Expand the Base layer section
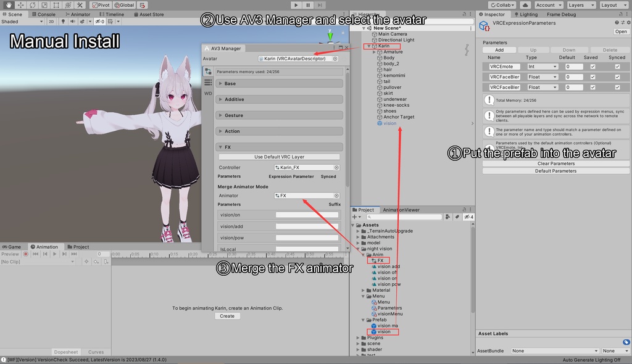The width and height of the screenshot is (632, 364). coord(280,83)
